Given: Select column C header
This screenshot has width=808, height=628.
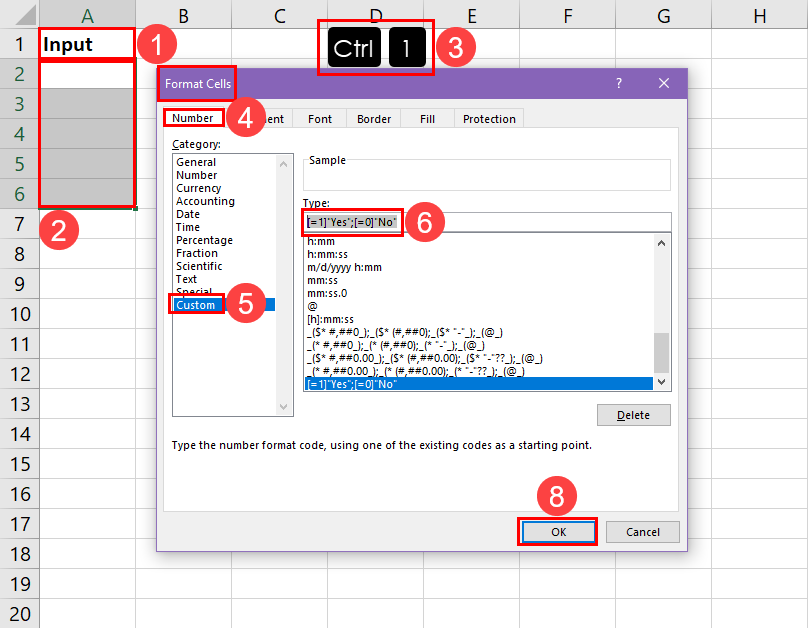Looking at the screenshot, I should click(279, 15).
